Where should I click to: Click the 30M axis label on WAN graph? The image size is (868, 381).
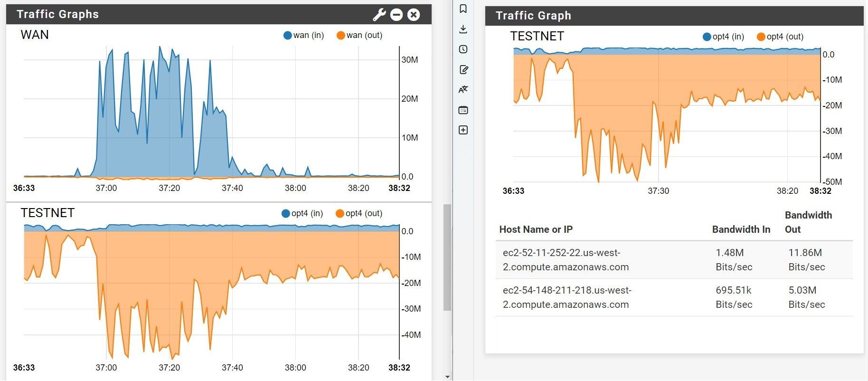(410, 60)
